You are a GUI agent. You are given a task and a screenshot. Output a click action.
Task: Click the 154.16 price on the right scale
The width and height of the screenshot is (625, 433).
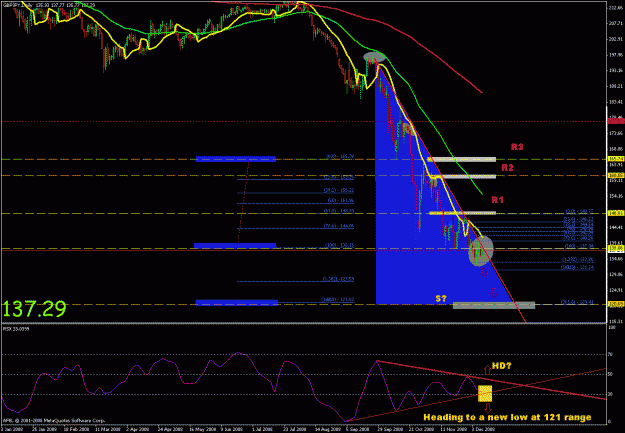[x=616, y=196]
